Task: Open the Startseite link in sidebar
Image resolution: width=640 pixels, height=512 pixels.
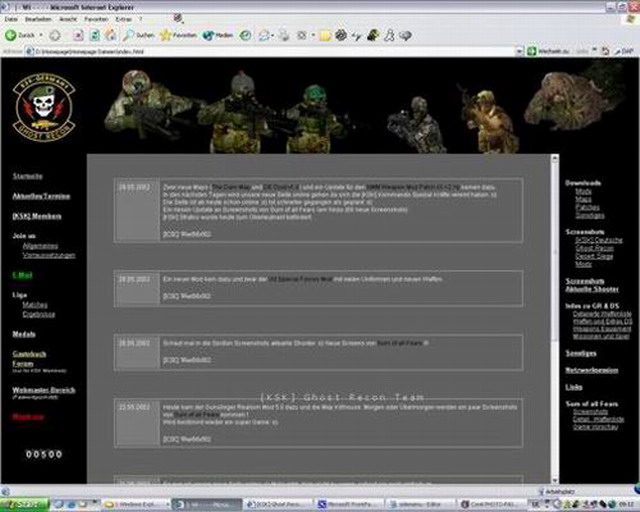Action: point(27,176)
